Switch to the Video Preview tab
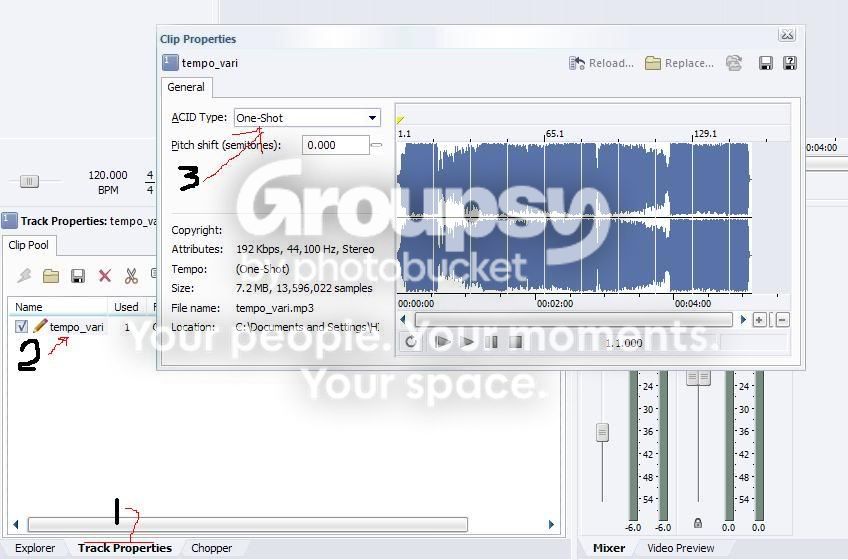Image resolution: width=848 pixels, height=560 pixels. (680, 548)
